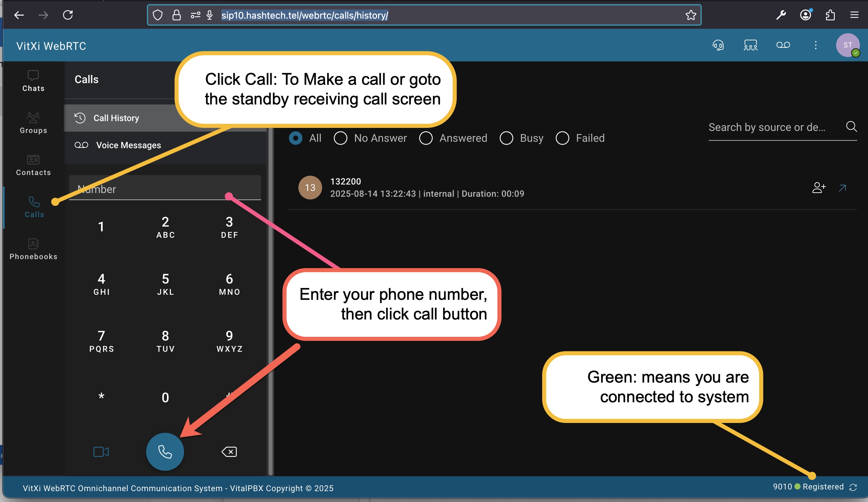
Task: Click the conference room icon in the header
Action: pos(750,45)
